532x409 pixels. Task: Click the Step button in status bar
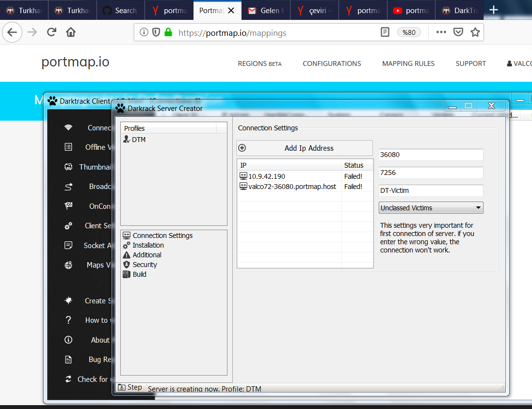[x=130, y=387]
